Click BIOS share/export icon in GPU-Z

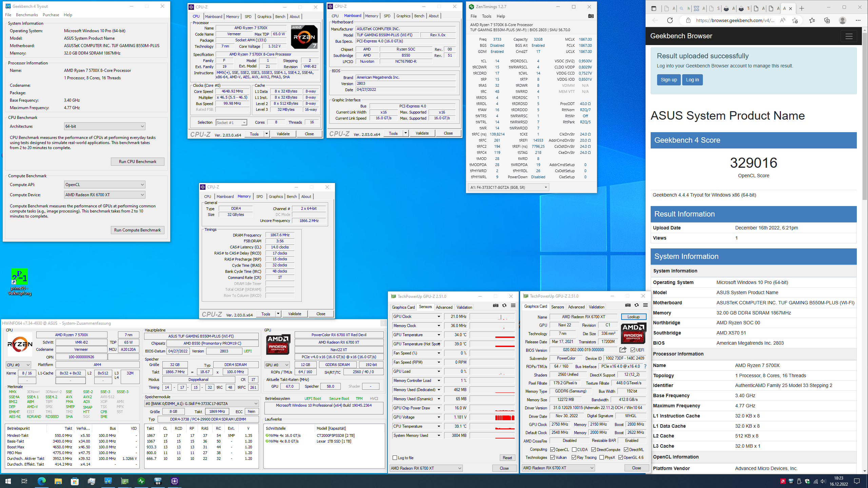point(623,349)
